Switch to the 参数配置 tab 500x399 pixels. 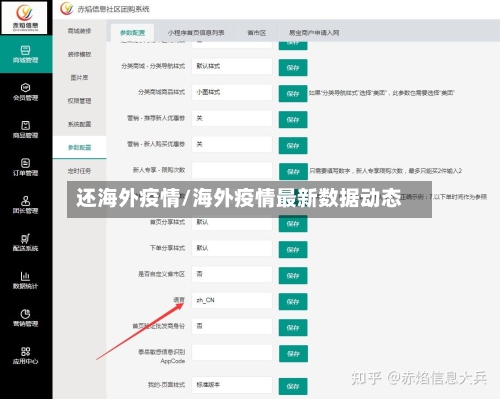(x=132, y=33)
